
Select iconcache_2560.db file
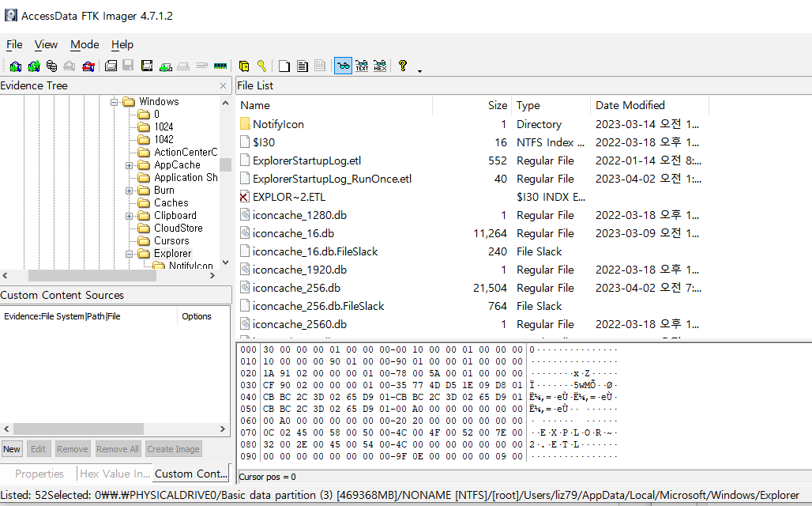coord(299,324)
